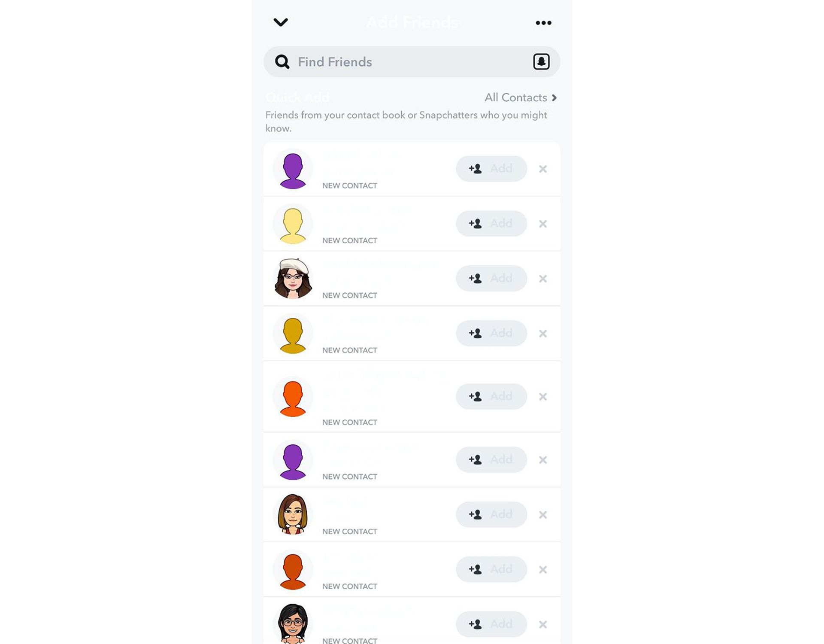The image size is (824, 644).
Task: Add the bright orange silhouette contact
Action: [491, 396]
